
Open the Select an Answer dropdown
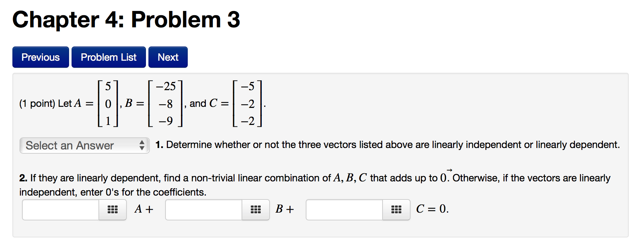tap(84, 146)
